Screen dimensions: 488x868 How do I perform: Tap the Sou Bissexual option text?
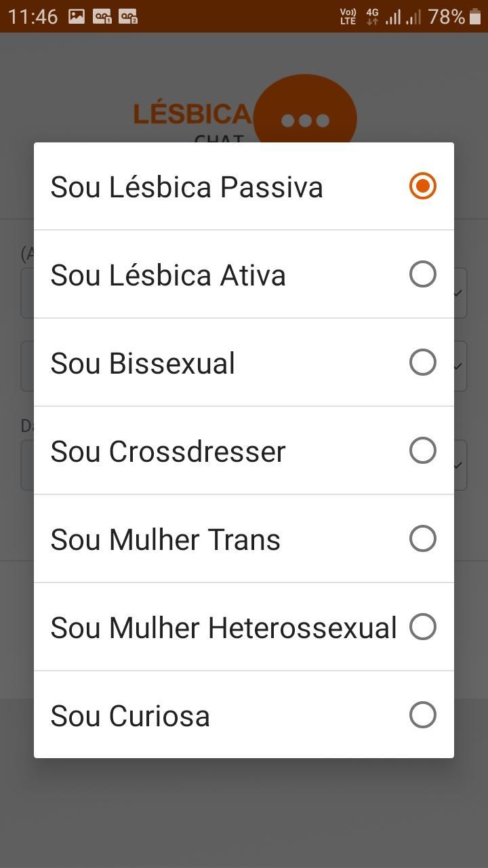(142, 363)
